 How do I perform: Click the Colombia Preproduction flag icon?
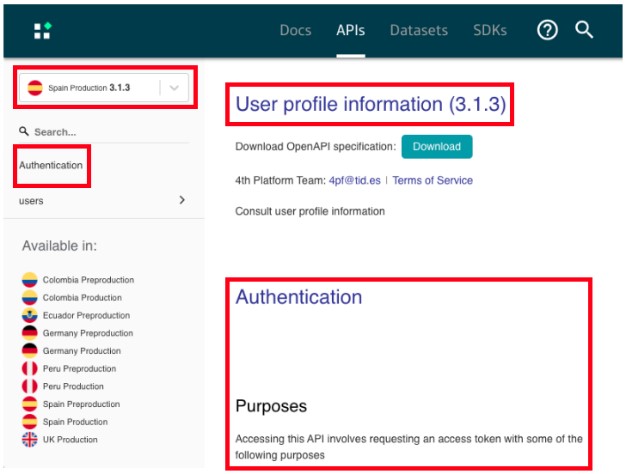pos(30,280)
